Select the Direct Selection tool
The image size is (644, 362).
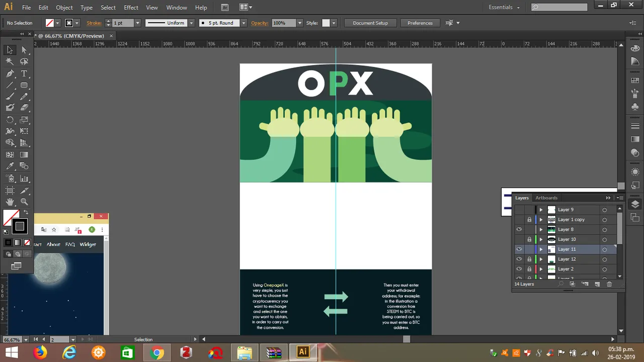(24, 50)
